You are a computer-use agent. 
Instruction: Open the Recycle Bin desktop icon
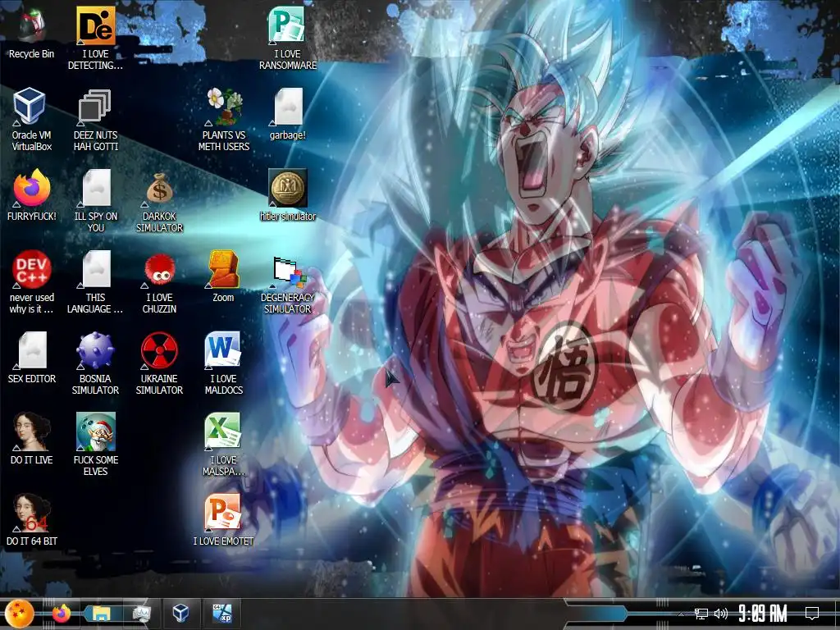click(x=31, y=25)
